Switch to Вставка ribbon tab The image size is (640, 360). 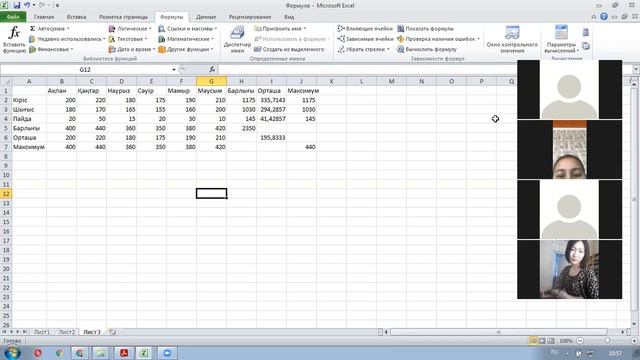76,17
